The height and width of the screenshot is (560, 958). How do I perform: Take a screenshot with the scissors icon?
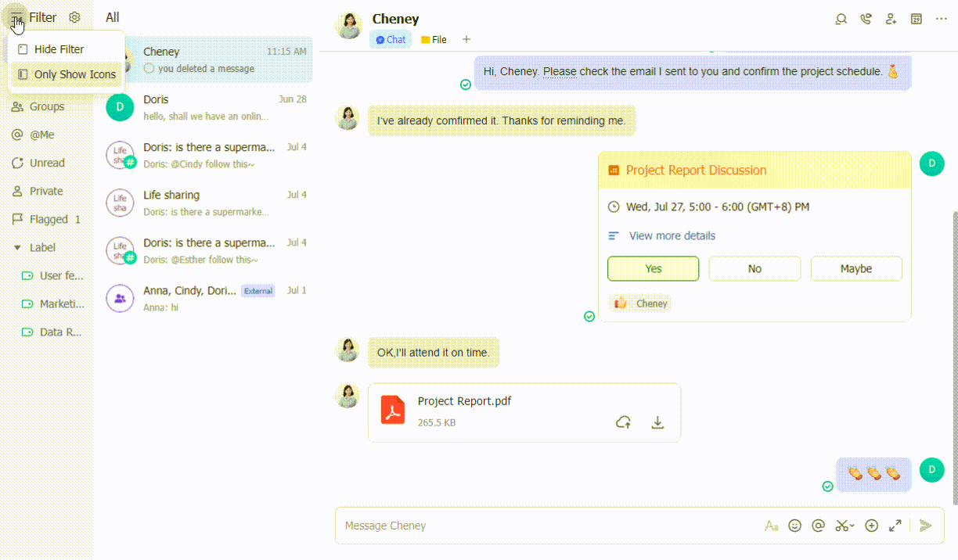841,525
